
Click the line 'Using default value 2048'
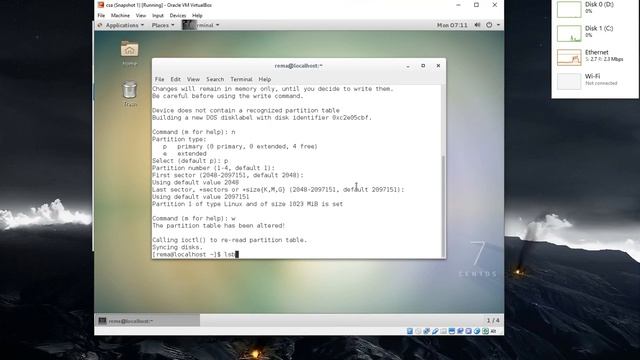tap(196, 182)
